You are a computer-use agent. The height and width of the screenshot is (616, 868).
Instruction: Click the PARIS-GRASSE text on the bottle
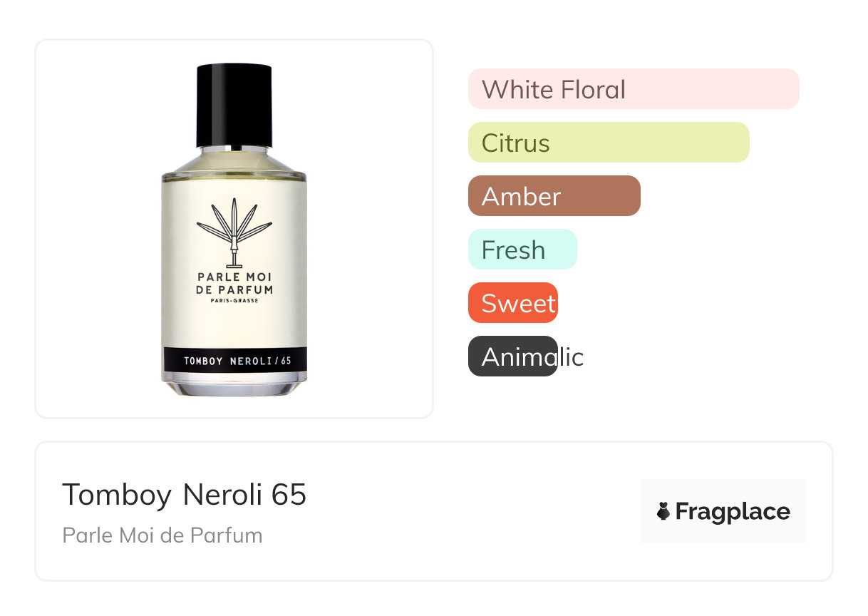coord(234,301)
